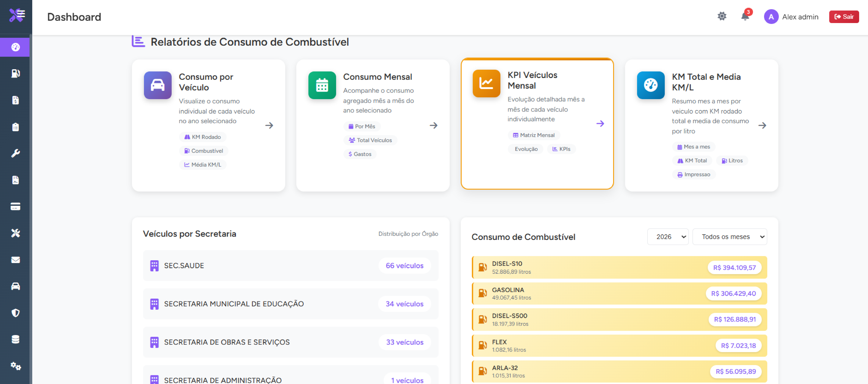Click the DISEL-S500 fuel row label
The height and width of the screenshot is (384, 868).
click(x=510, y=316)
